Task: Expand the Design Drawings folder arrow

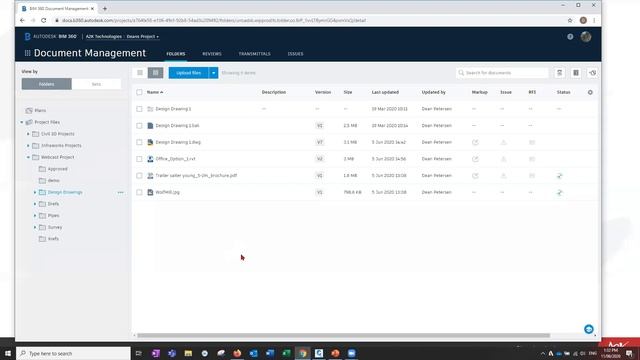Action: [35, 192]
